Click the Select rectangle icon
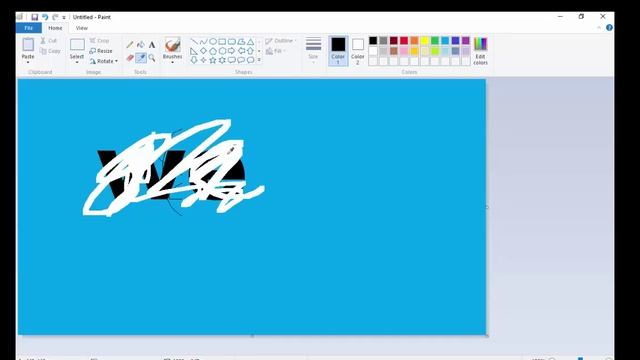Screen dimensions: 640x360 pyautogui.click(x=77, y=44)
